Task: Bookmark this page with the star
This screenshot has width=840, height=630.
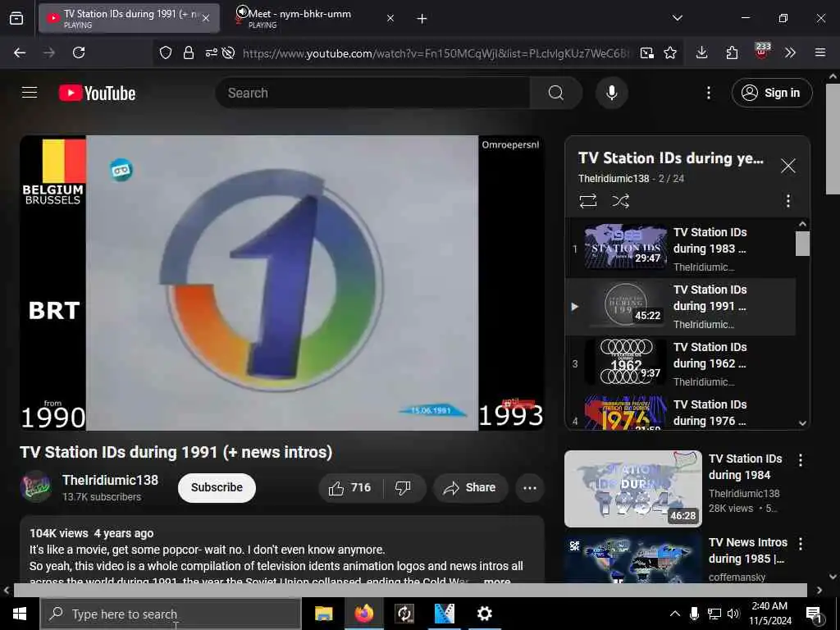Action: (670, 52)
